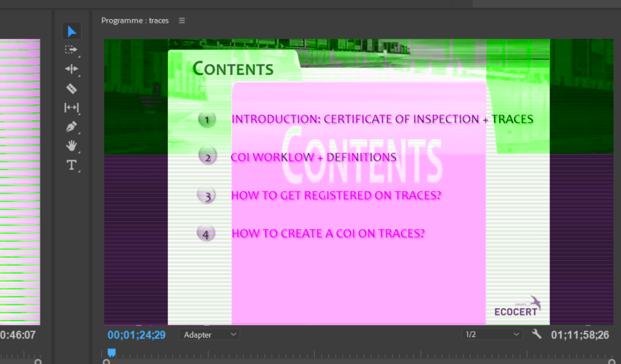Click the blue playhead marker on the ruler
The image size is (621, 364).
111,352
